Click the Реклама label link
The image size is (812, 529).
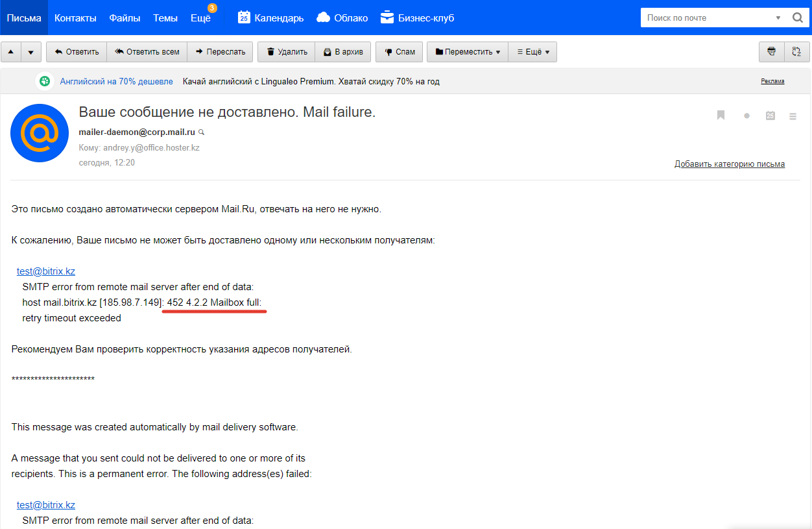[x=772, y=81]
